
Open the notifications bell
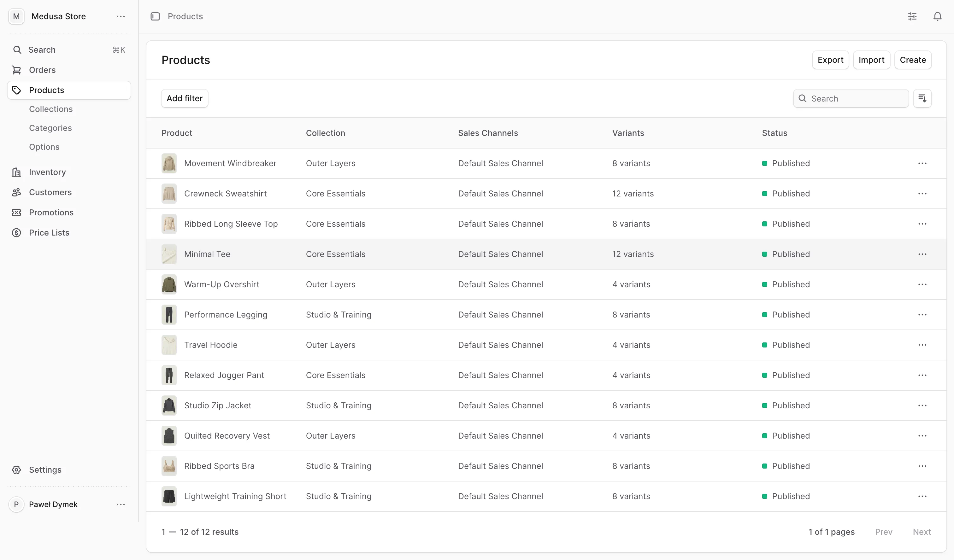[x=937, y=16]
